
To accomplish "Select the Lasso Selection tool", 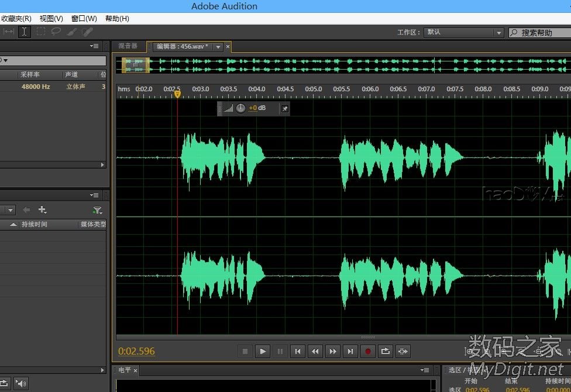I will [56, 32].
